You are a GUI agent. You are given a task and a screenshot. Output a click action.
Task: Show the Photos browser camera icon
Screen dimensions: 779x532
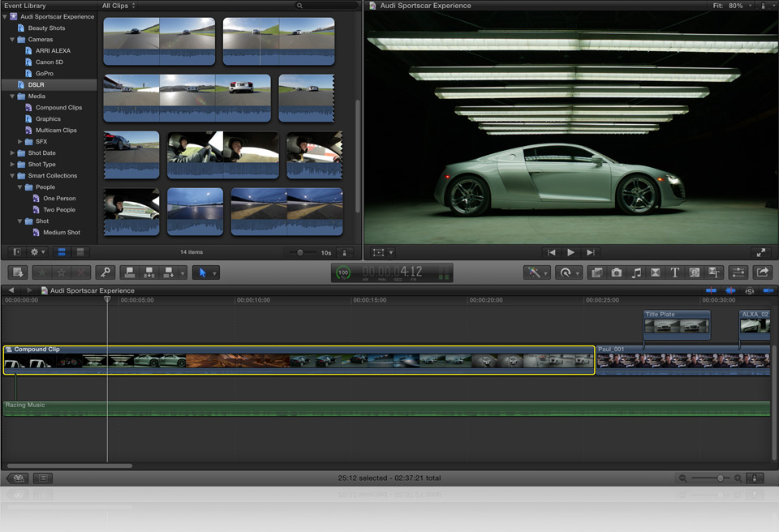point(617,272)
